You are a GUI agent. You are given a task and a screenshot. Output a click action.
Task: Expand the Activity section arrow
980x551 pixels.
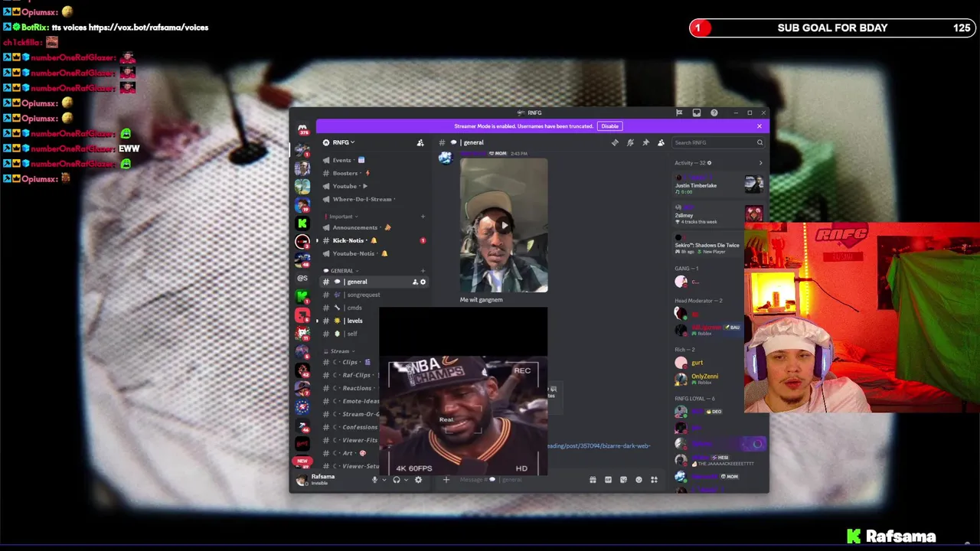click(x=760, y=163)
